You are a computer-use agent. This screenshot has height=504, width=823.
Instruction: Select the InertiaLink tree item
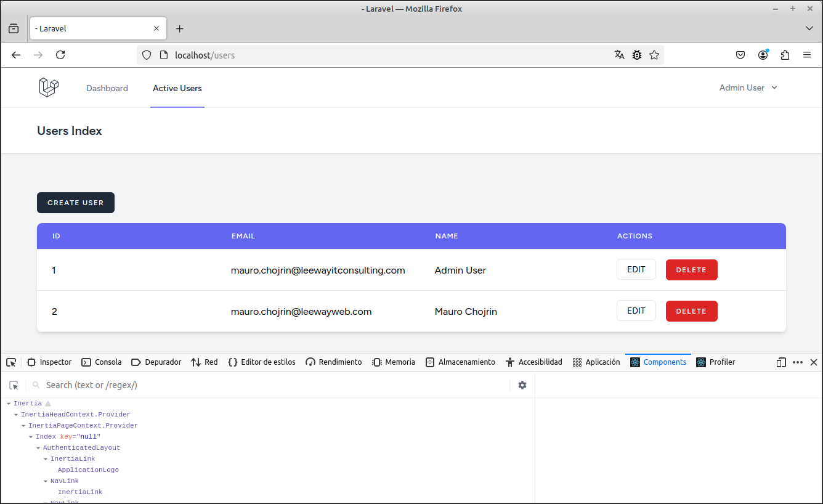[73, 458]
